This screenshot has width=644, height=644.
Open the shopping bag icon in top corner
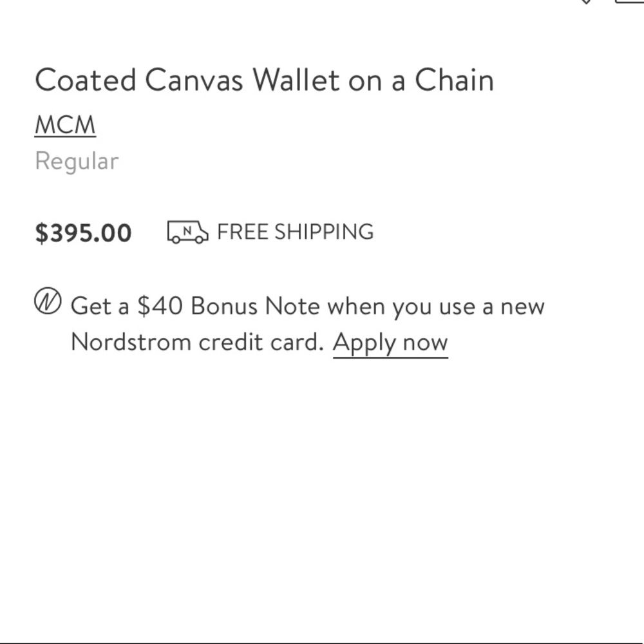(630, 2)
